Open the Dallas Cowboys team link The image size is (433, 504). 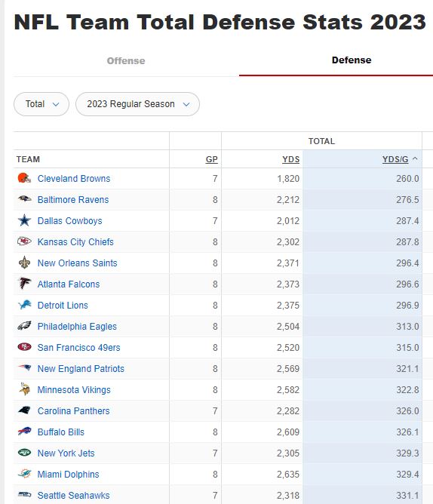pos(69,221)
